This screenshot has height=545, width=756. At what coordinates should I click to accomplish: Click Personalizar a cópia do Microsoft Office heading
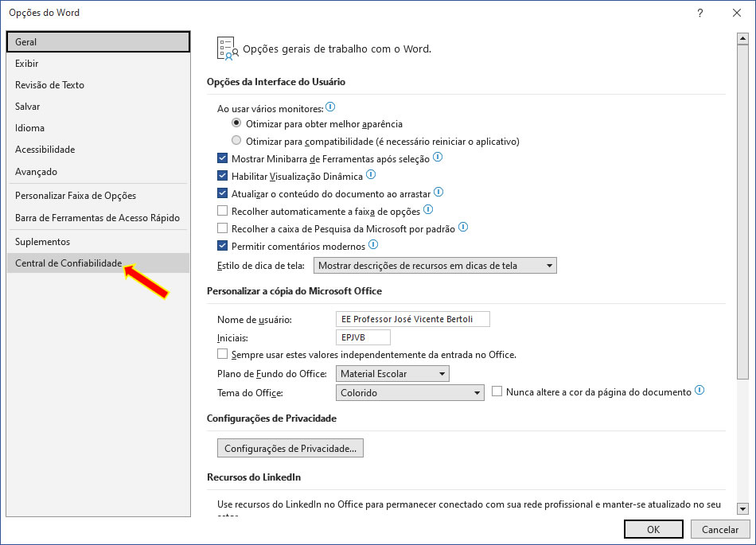[294, 291]
